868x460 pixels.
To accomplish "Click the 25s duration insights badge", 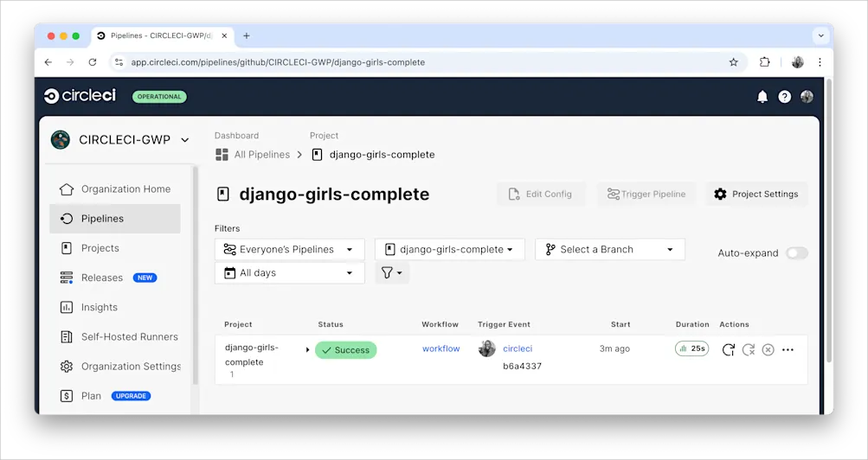I will pos(692,348).
